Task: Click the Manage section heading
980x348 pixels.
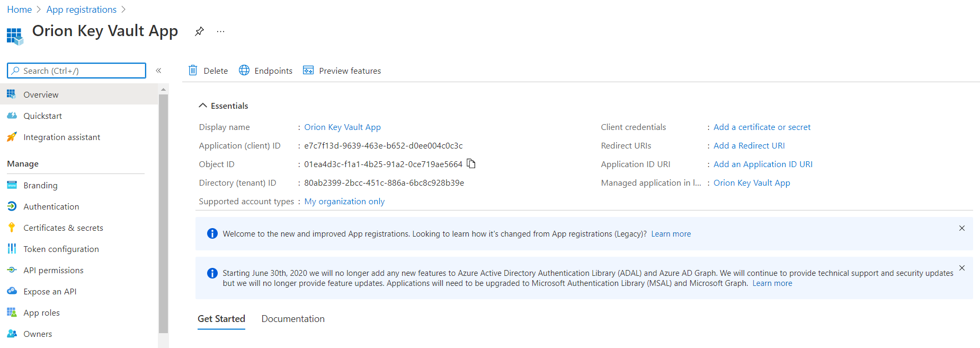Action: [x=23, y=163]
